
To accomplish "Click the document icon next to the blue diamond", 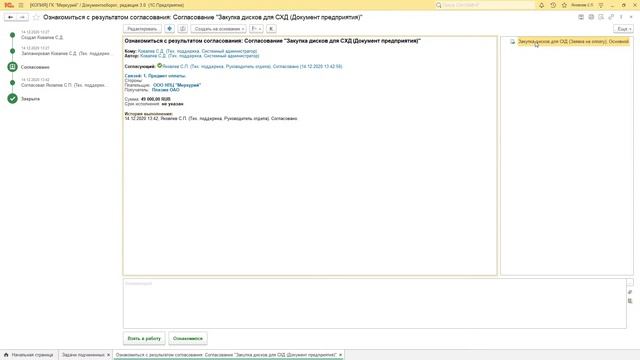I will (182, 29).
